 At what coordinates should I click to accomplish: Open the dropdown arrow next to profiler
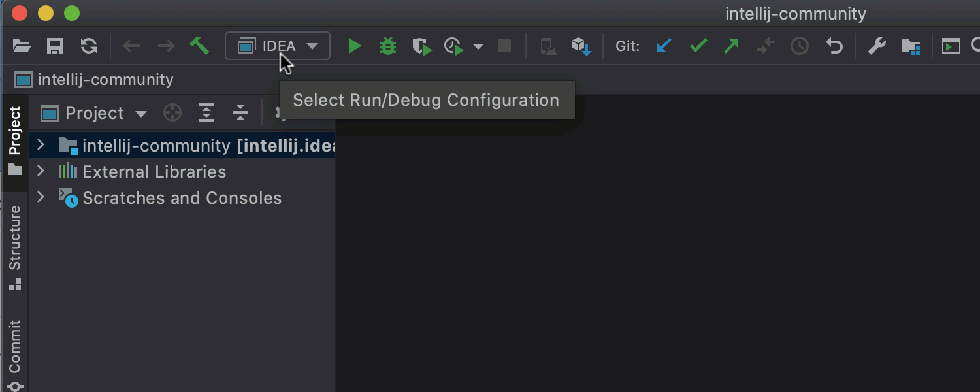[478, 46]
